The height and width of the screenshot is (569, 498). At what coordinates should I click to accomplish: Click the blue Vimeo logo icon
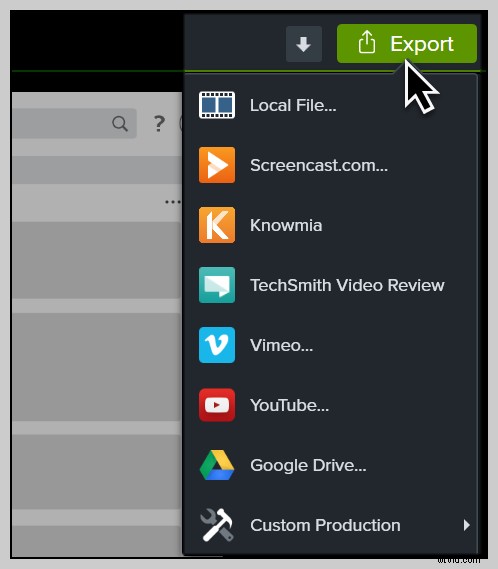click(x=217, y=345)
